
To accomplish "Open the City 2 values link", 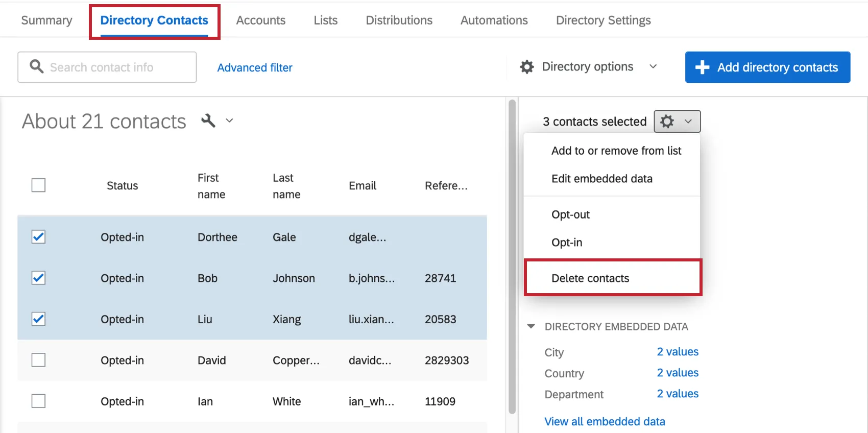I will click(678, 352).
